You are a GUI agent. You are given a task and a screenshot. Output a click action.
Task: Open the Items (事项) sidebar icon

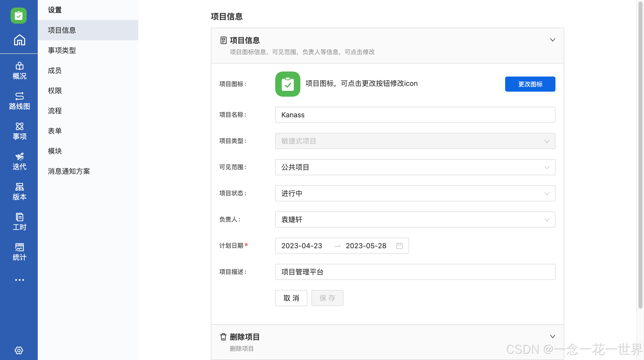click(19, 131)
